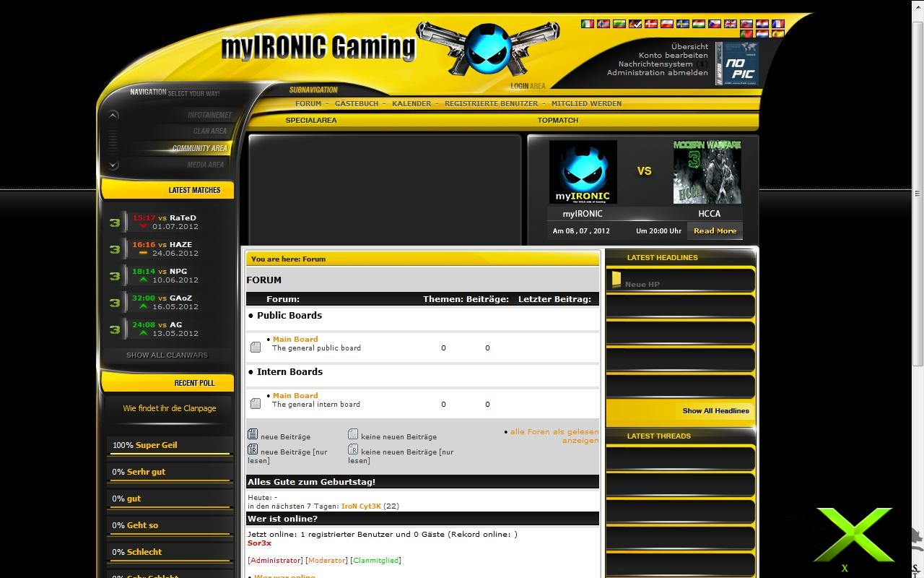Click the blue skull site logo

coord(488,49)
